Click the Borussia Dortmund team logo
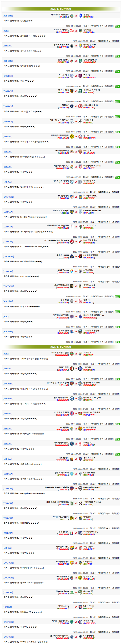 72,137
